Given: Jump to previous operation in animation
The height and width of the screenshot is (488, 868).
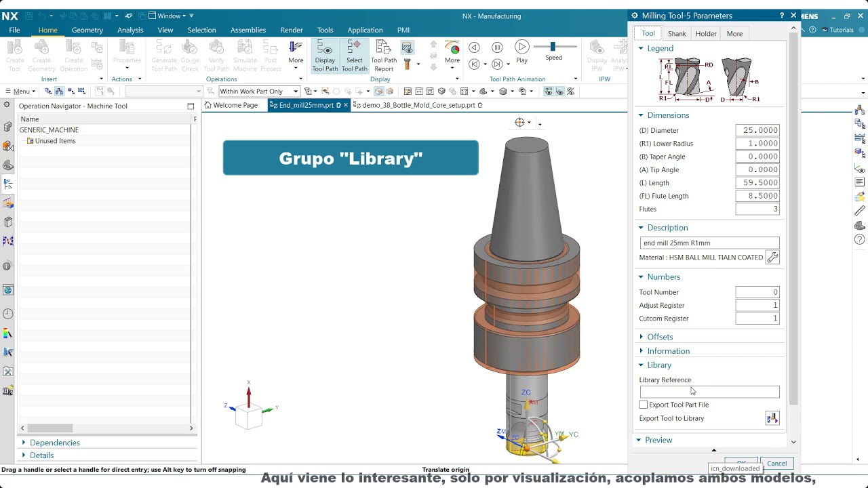Looking at the screenshot, I should tap(474, 64).
